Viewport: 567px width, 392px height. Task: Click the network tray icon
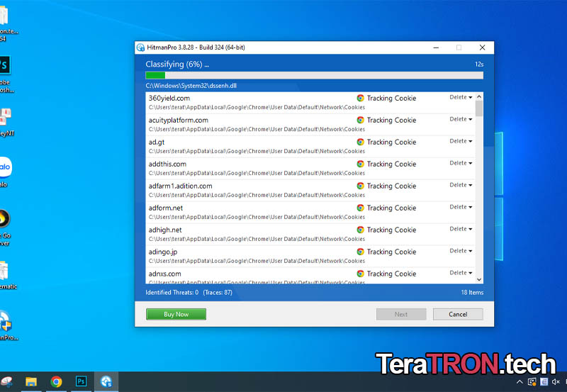pos(532,382)
